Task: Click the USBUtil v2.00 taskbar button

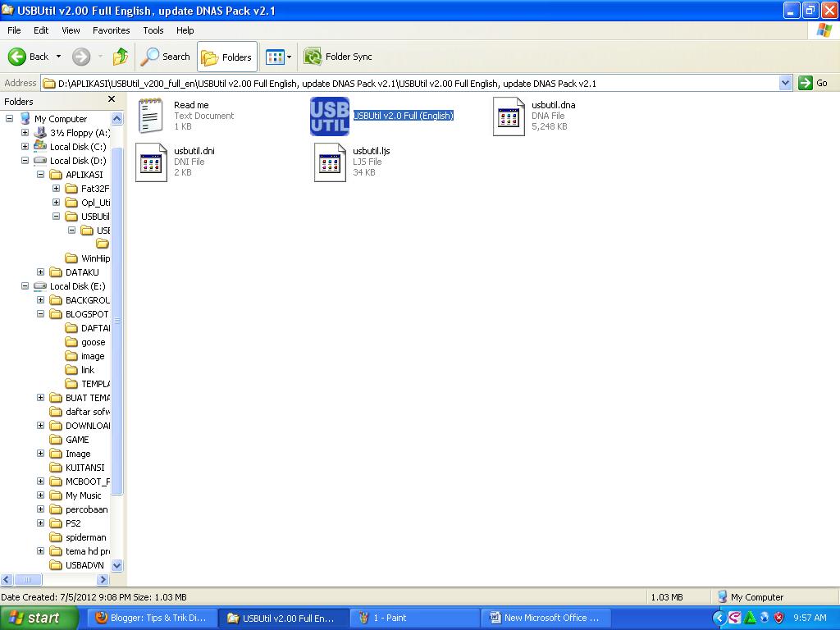Action: (x=283, y=619)
